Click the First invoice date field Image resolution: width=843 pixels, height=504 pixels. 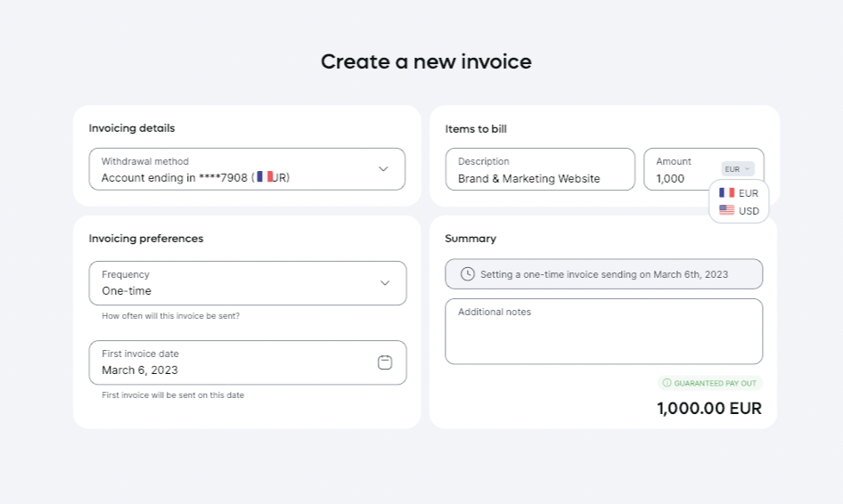232,362
